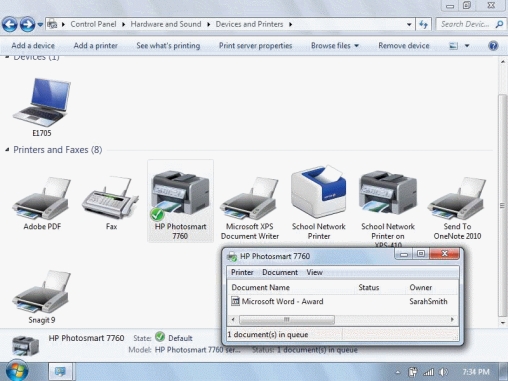
Task: Select the Fax device icon
Action: coord(111,203)
